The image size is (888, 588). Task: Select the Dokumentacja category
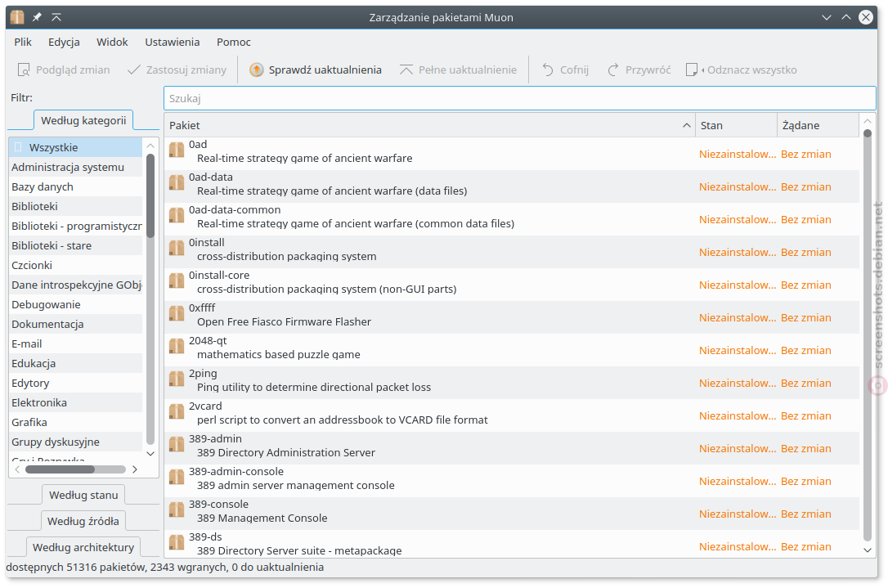tap(75, 324)
